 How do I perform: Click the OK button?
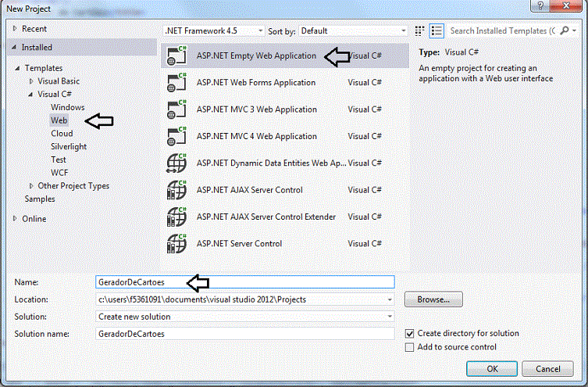click(492, 369)
